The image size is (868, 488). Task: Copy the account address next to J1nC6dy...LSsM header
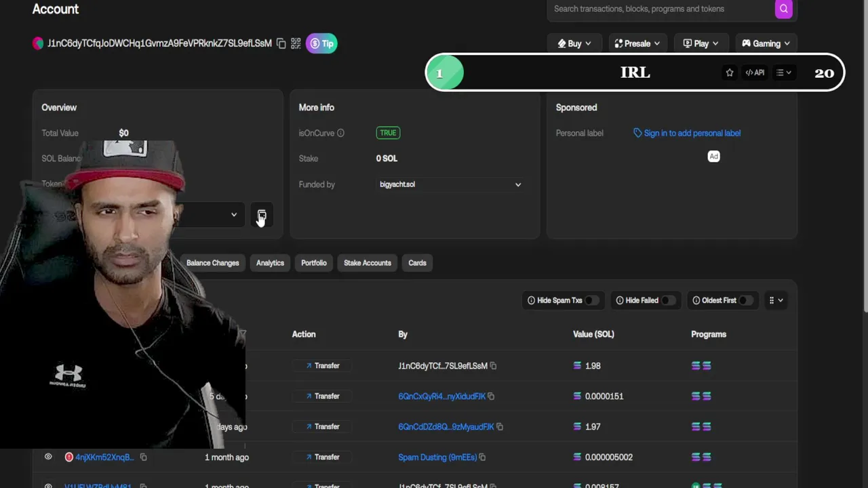pos(281,43)
